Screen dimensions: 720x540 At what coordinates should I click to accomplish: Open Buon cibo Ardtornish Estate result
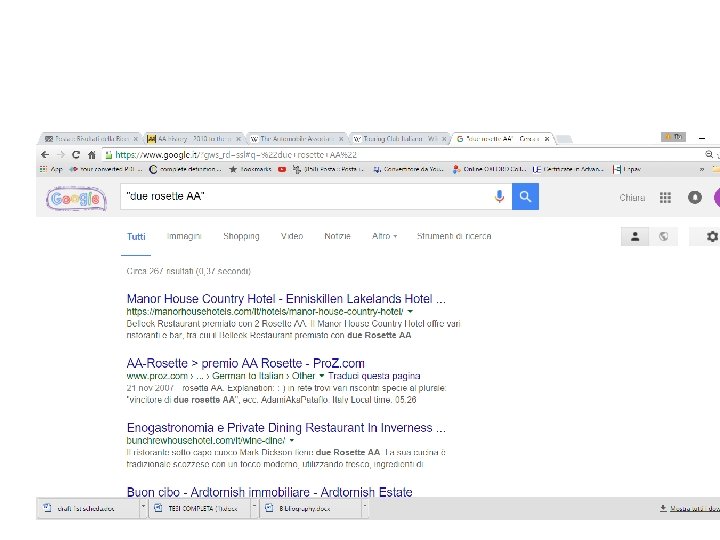[270, 492]
